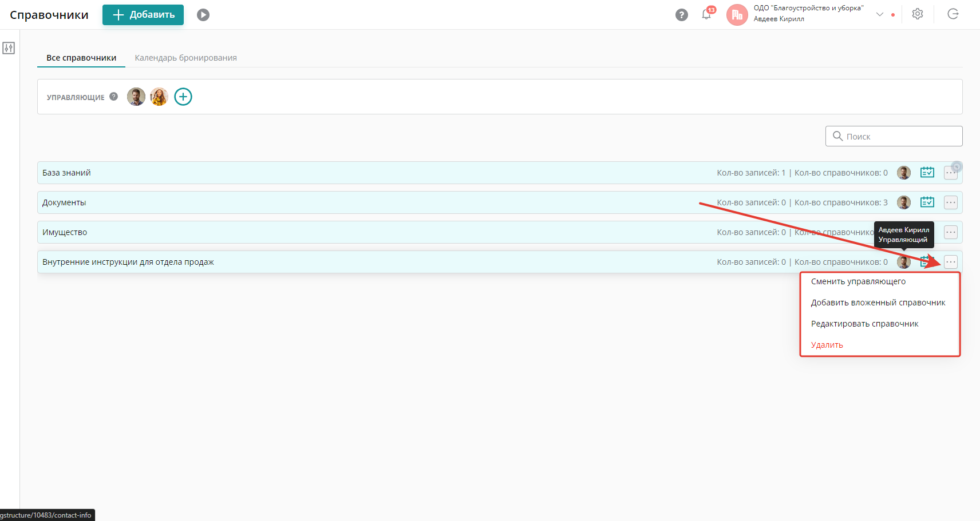This screenshot has width=980, height=521.
Task: Toggle three-dots menu for Внутренние инструкции row
Action: (x=951, y=262)
